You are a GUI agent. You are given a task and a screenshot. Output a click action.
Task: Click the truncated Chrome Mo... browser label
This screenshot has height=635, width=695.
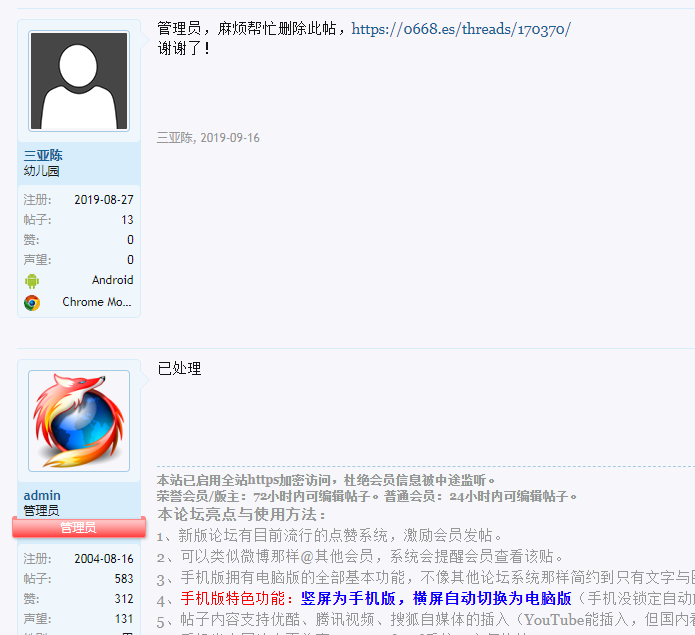(97, 302)
